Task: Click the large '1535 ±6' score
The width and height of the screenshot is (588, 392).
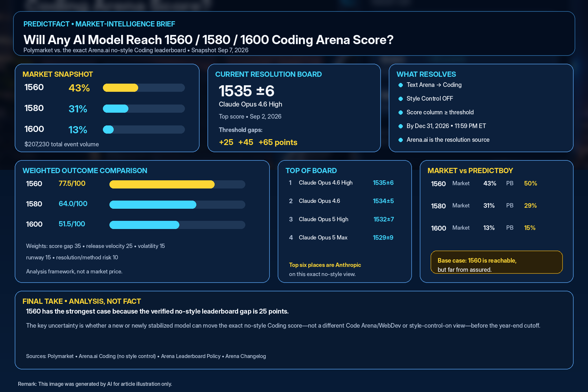Action: (246, 91)
